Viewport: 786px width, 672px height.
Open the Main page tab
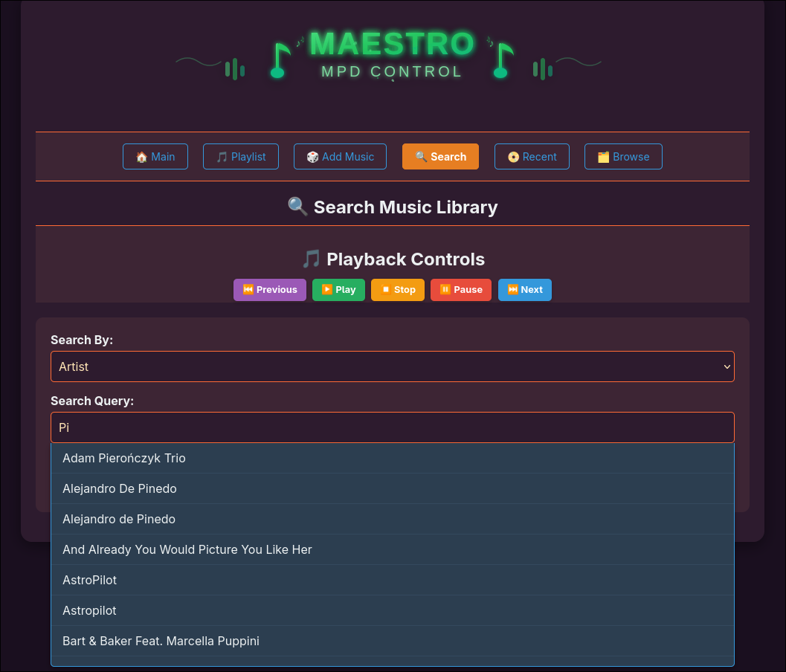pyautogui.click(x=155, y=157)
